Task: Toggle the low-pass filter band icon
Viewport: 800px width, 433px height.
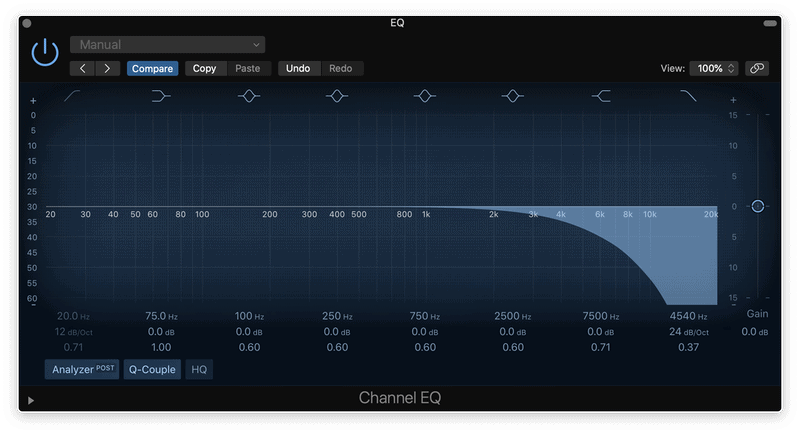Action: click(688, 95)
